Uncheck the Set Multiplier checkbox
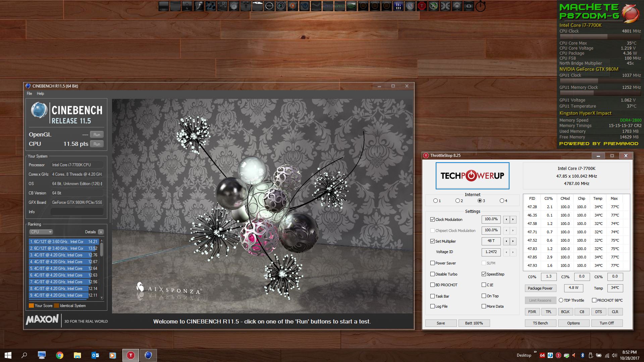The image size is (644, 362). 432,241
